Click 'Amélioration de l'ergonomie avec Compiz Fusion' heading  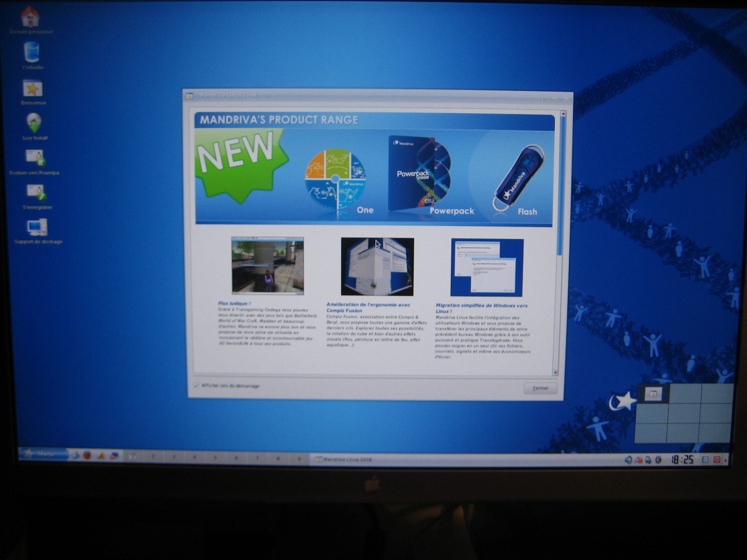click(368, 307)
